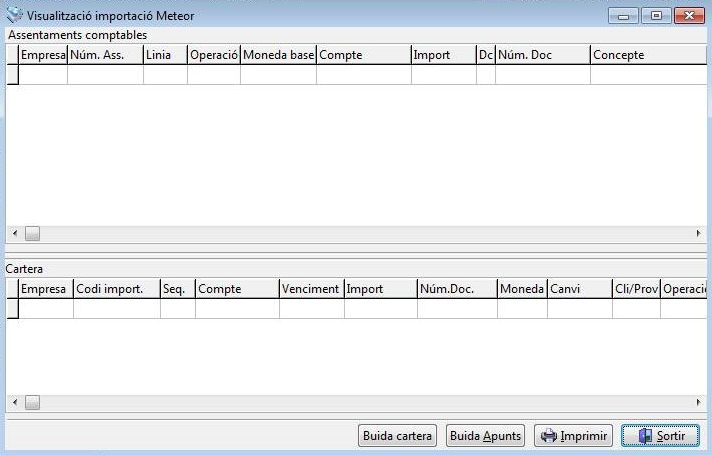Viewport: 712px width, 455px height.
Task: Select the Concepte column header
Action: [649, 55]
